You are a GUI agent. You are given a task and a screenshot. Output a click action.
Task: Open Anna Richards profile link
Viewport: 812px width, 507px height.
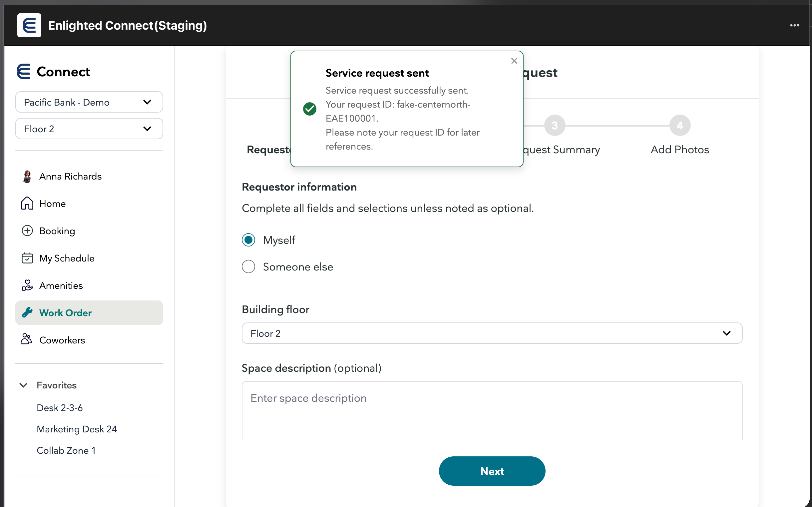[x=89, y=176]
